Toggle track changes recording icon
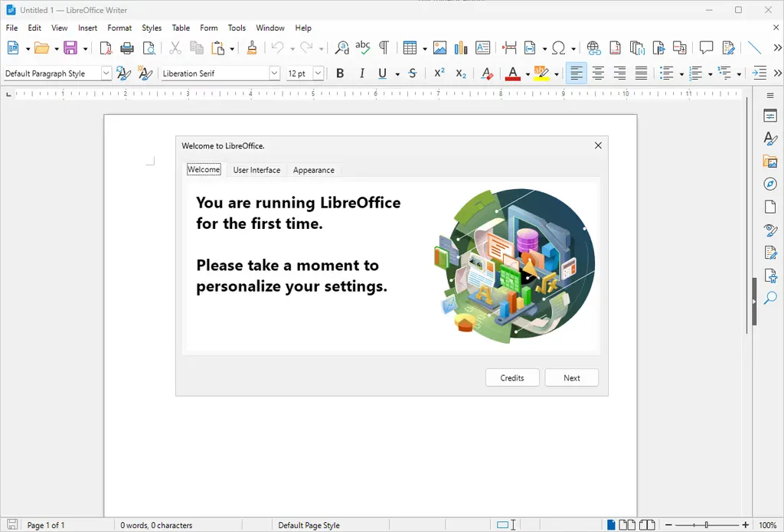The height and width of the screenshot is (532, 784). (728, 48)
